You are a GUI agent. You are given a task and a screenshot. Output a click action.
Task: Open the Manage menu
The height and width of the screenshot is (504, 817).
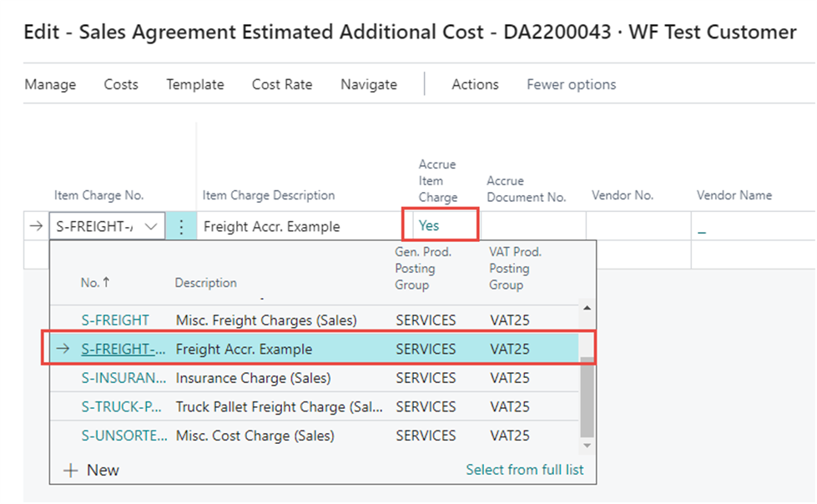[50, 84]
